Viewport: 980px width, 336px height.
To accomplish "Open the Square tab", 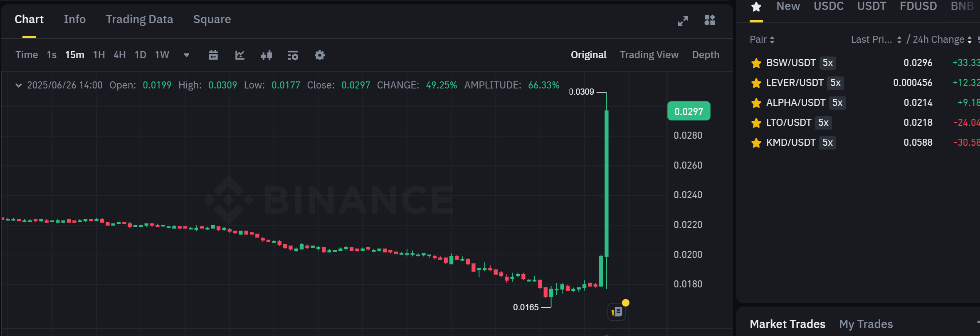I will (x=212, y=19).
